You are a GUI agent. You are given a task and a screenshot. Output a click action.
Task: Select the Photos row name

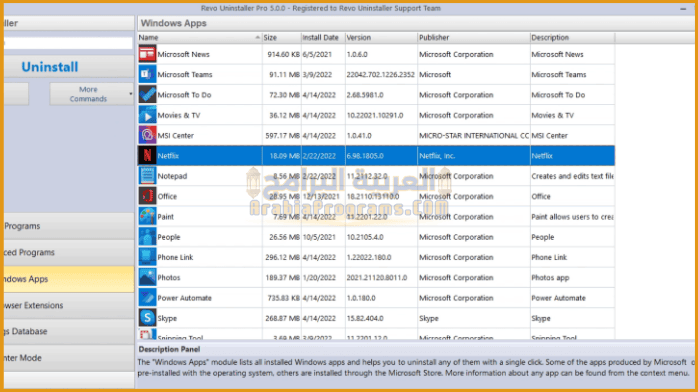169,278
